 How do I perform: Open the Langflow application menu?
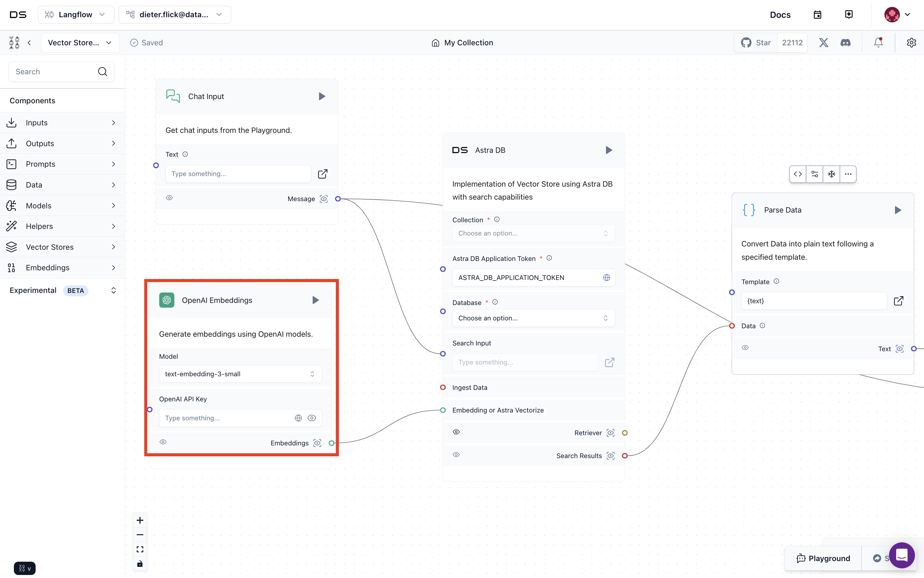[x=75, y=14]
